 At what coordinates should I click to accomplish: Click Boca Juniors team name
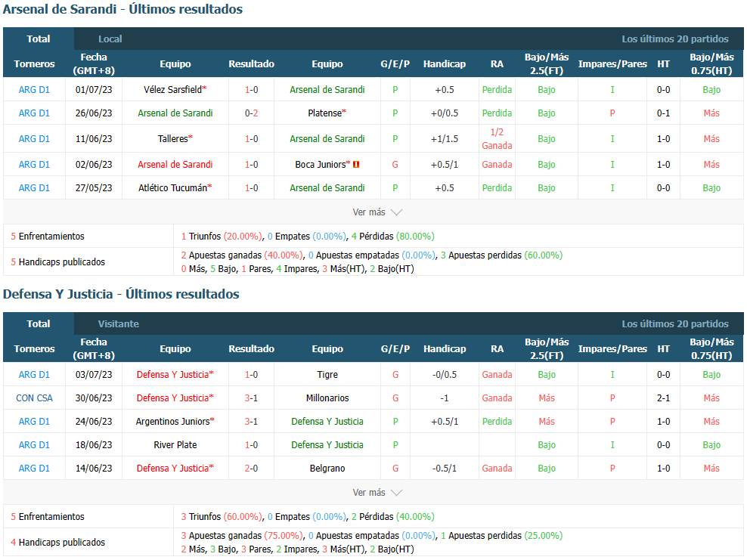pos(321,165)
